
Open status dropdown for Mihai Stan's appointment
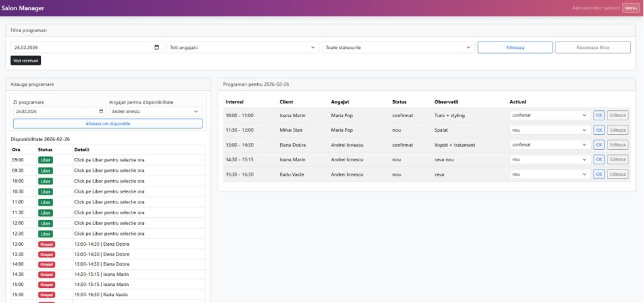[549, 130]
